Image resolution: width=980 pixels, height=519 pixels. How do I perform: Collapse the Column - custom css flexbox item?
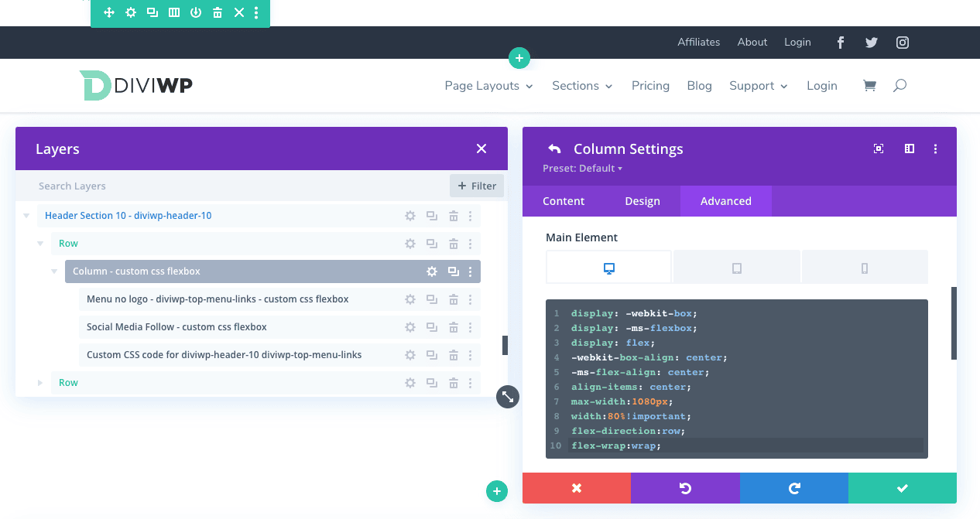(x=54, y=271)
